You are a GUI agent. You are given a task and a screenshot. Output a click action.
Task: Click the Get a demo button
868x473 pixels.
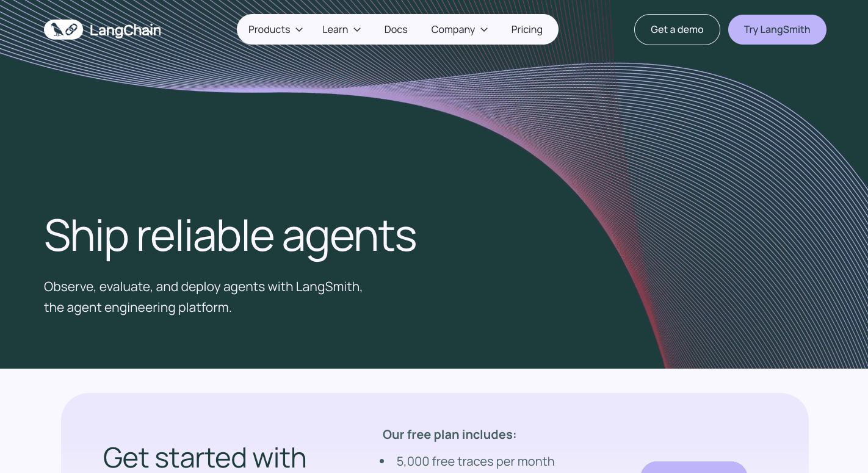click(677, 29)
